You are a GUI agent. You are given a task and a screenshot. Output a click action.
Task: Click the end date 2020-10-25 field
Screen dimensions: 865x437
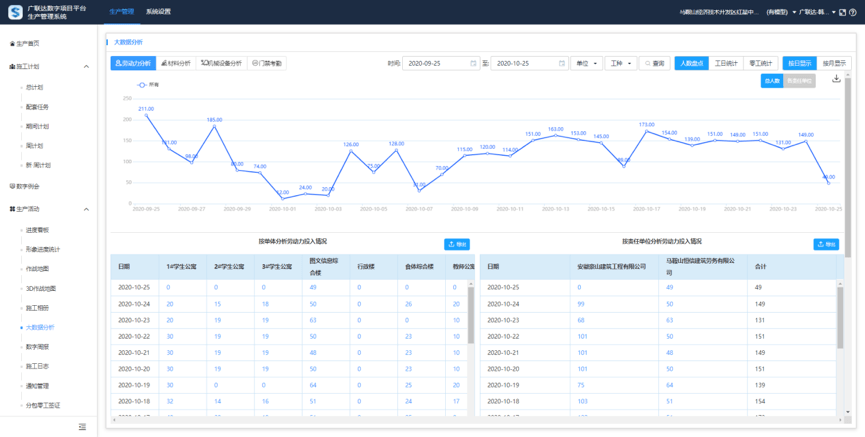[x=529, y=63]
